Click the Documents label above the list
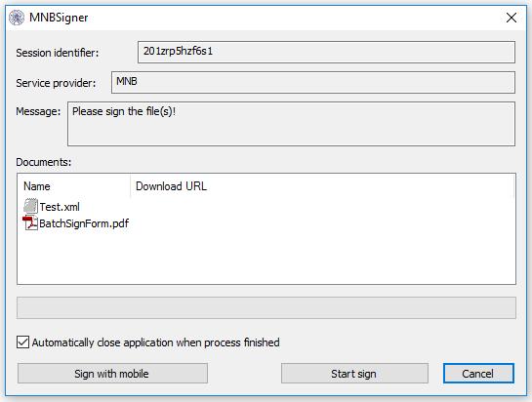The width and height of the screenshot is (532, 402). pyautogui.click(x=44, y=162)
